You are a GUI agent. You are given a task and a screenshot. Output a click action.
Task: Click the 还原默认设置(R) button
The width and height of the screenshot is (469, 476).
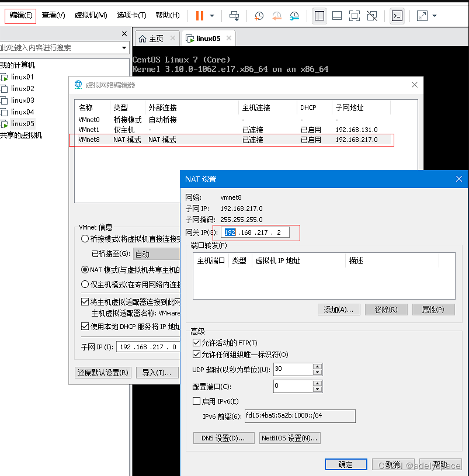tap(103, 373)
